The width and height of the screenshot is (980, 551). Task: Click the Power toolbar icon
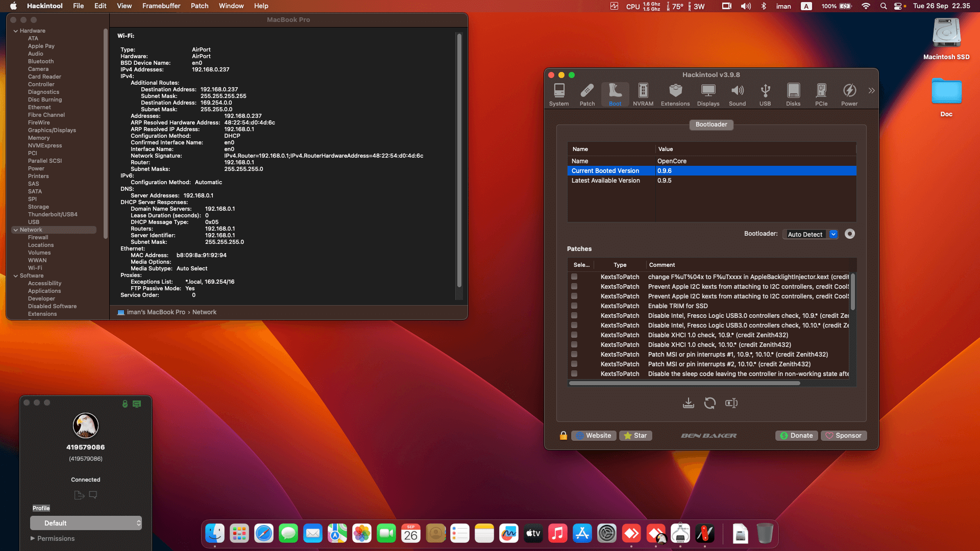pos(849,94)
